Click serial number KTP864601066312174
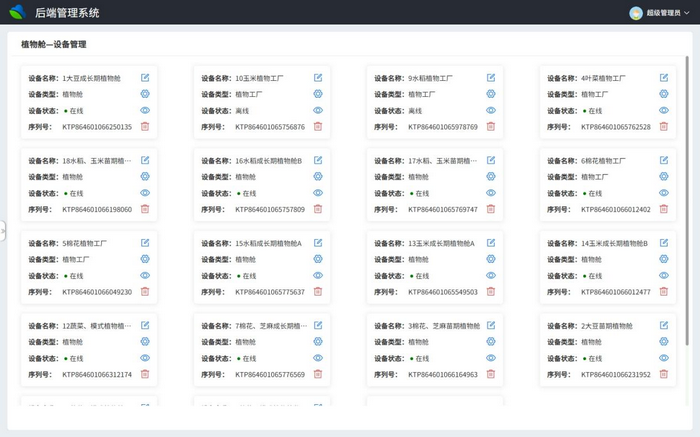This screenshot has height=437, width=700. 97,375
